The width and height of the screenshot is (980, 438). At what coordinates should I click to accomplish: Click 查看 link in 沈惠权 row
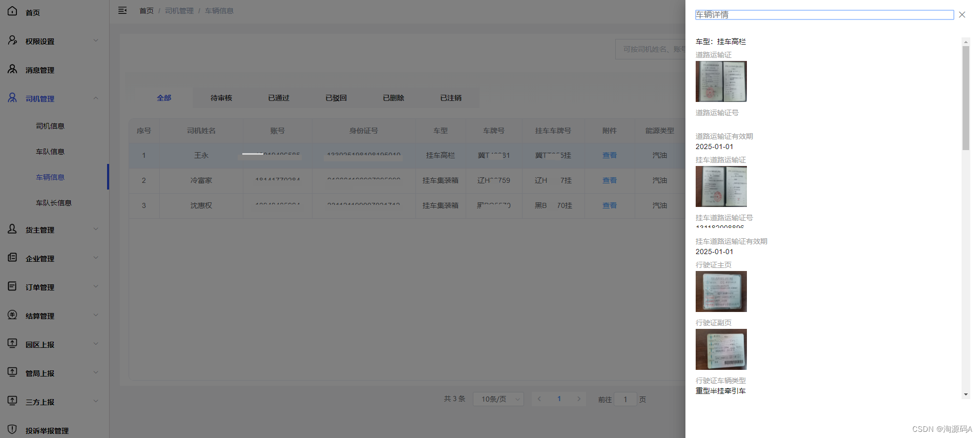pos(610,205)
